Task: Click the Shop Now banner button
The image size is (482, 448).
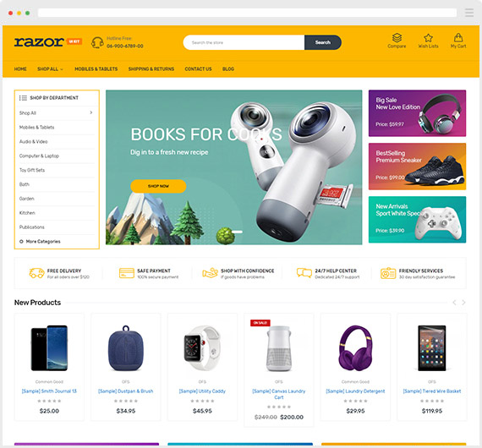Action: 158,186
